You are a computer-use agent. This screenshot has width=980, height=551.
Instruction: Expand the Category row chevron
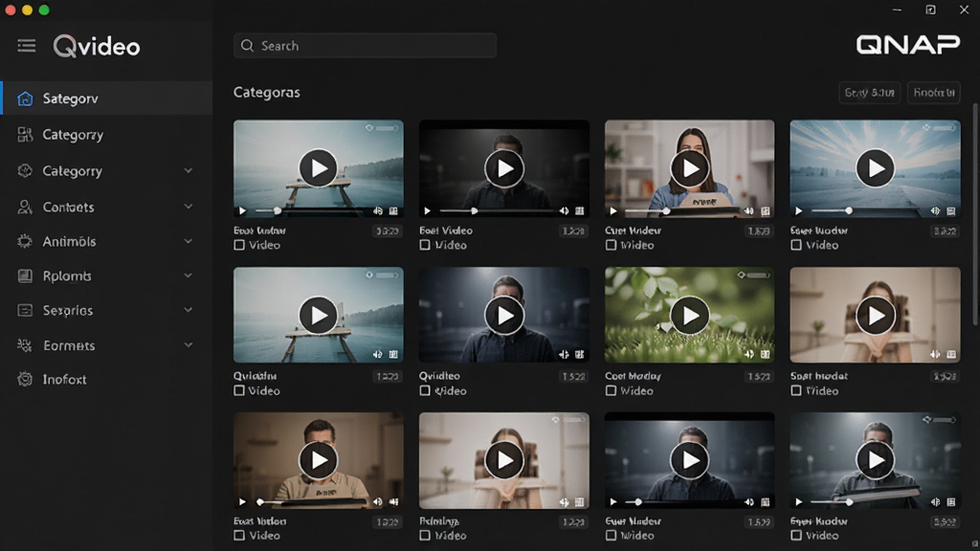189,170
